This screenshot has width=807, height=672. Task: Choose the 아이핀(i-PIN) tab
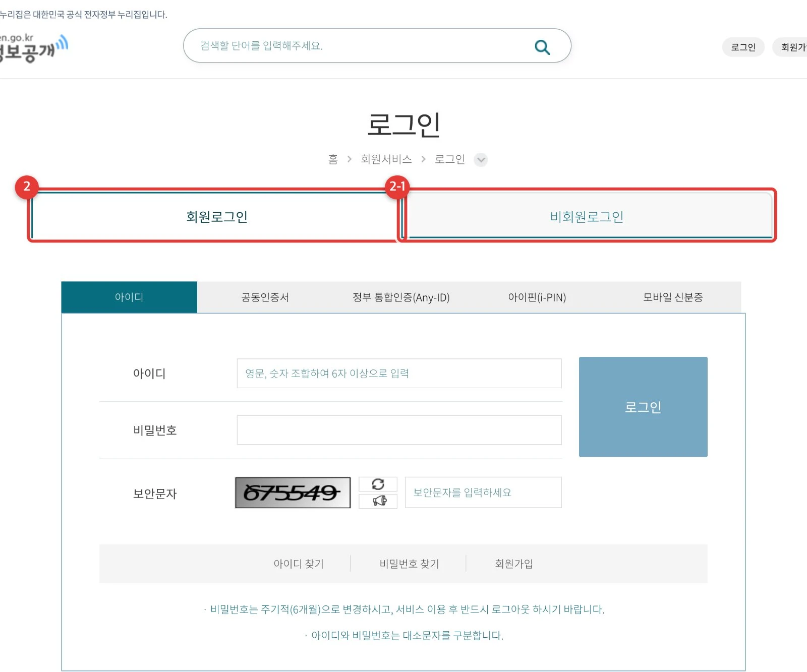(537, 297)
